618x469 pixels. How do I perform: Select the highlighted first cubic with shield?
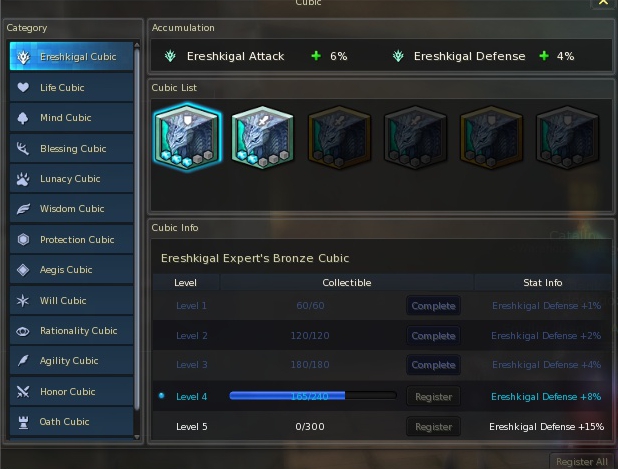(187, 138)
